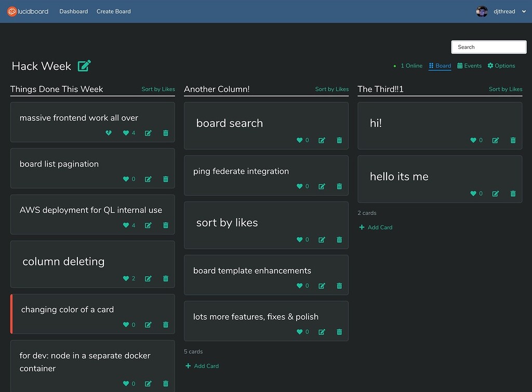Toggle the heart on "AWS deployment for QL internal use"

[125, 225]
